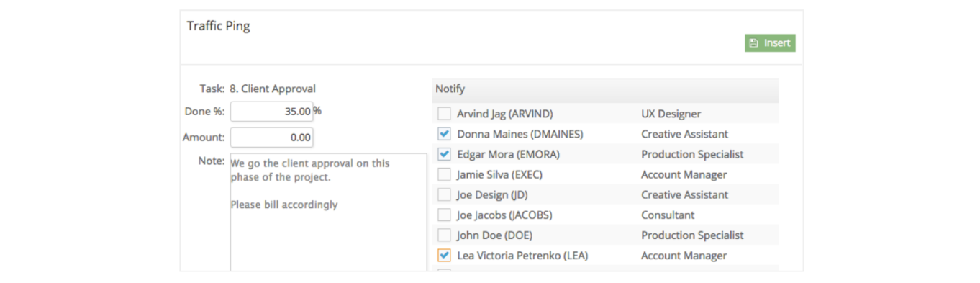Click the Consultant role for Joe Jacobs
This screenshot has height=283, width=980.
point(668,215)
